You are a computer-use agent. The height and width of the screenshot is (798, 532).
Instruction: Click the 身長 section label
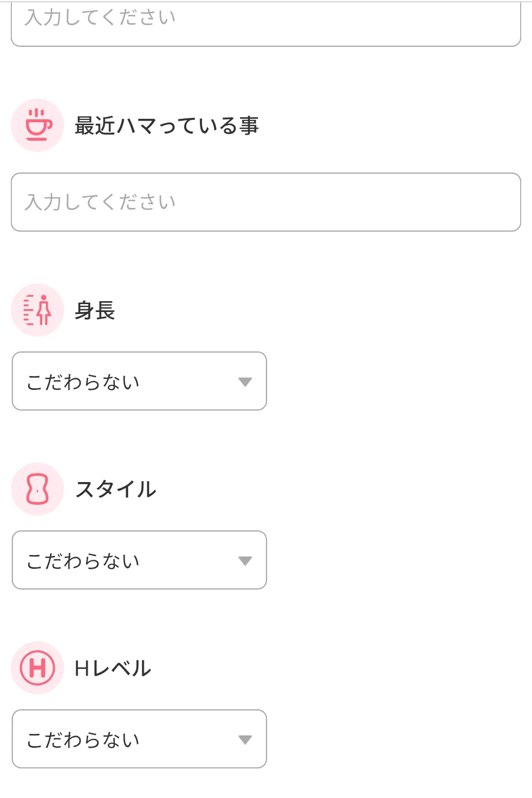click(95, 311)
